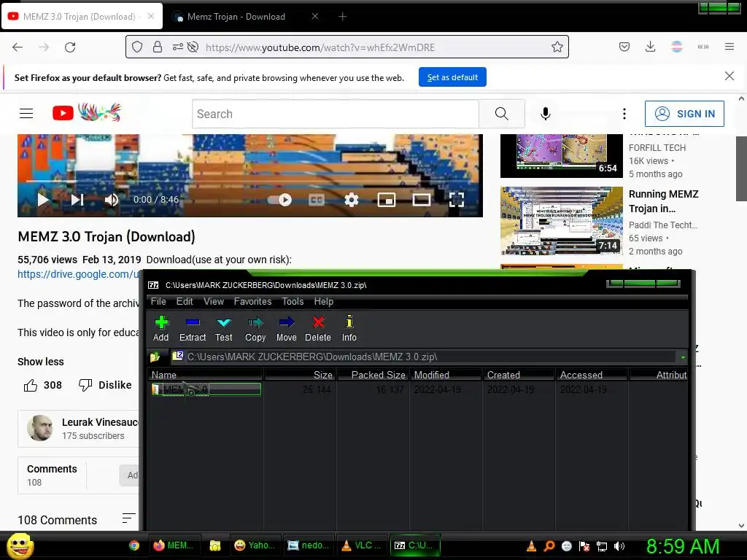Image resolution: width=747 pixels, height=560 pixels.
Task: Open the drive.google.com download link
Action: point(79,274)
